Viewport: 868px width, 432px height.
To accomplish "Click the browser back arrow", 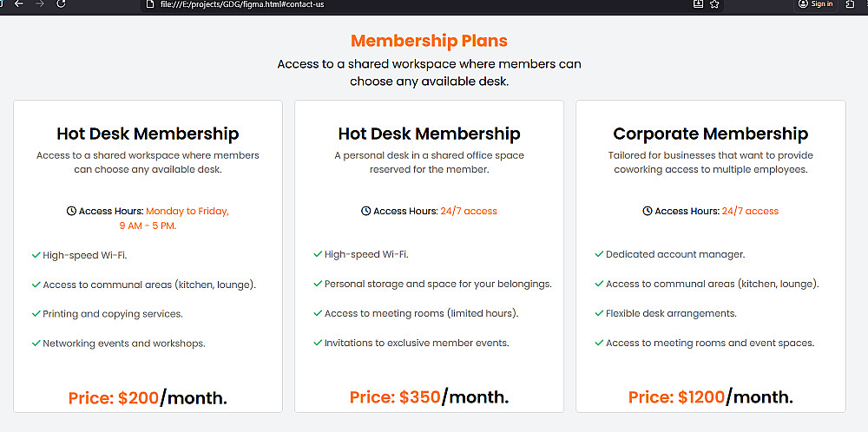I will pyautogui.click(x=19, y=3).
